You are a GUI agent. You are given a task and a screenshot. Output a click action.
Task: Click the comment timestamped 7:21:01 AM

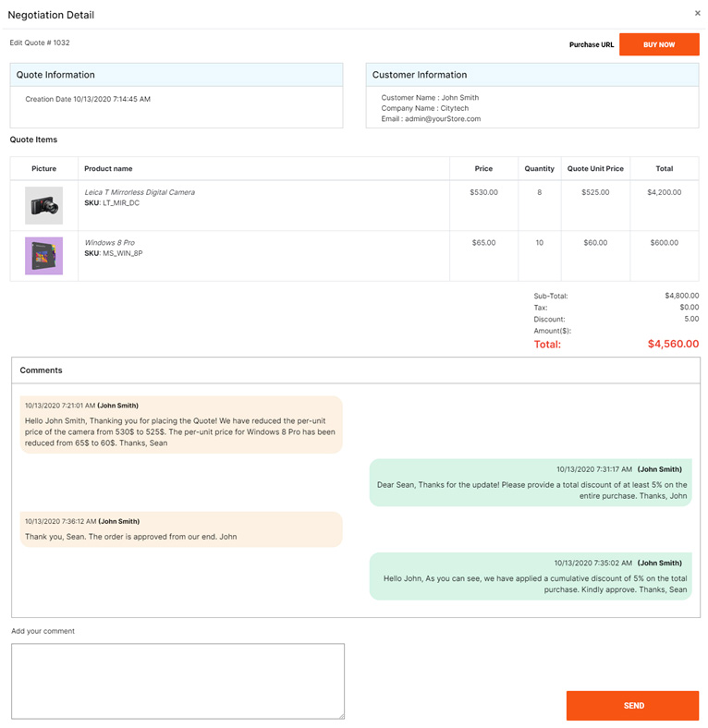181,424
